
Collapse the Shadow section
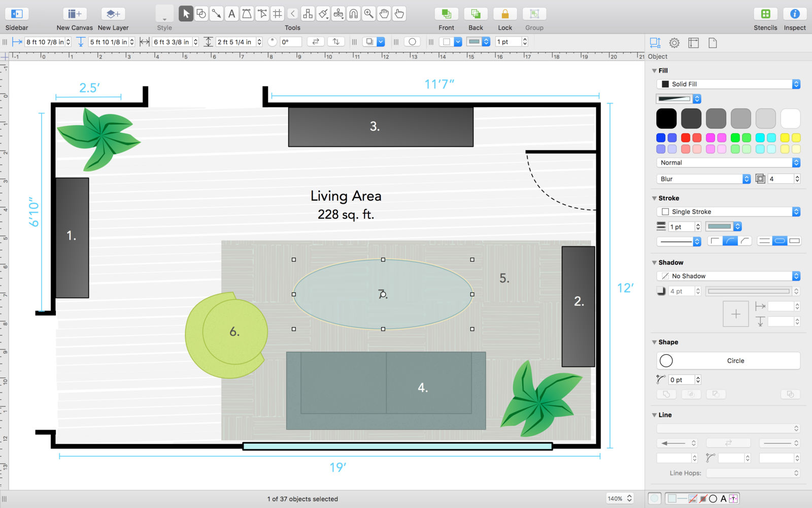654,263
